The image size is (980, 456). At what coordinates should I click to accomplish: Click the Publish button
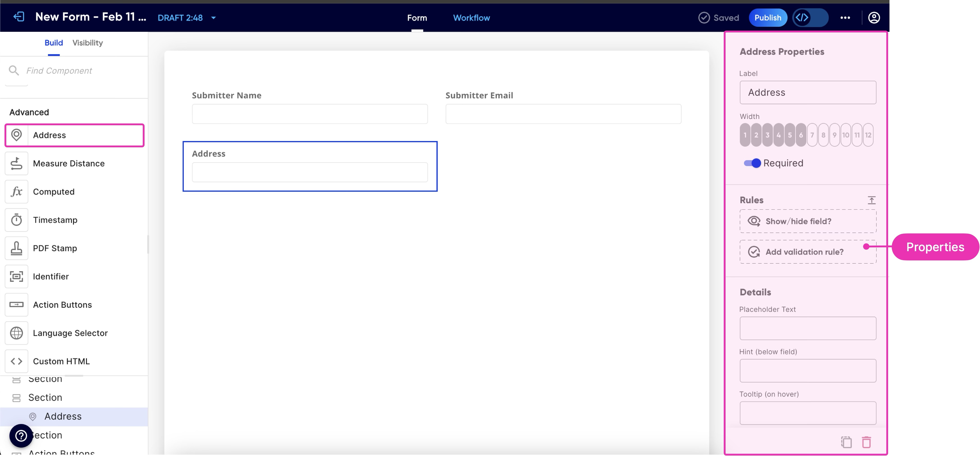click(x=767, y=18)
